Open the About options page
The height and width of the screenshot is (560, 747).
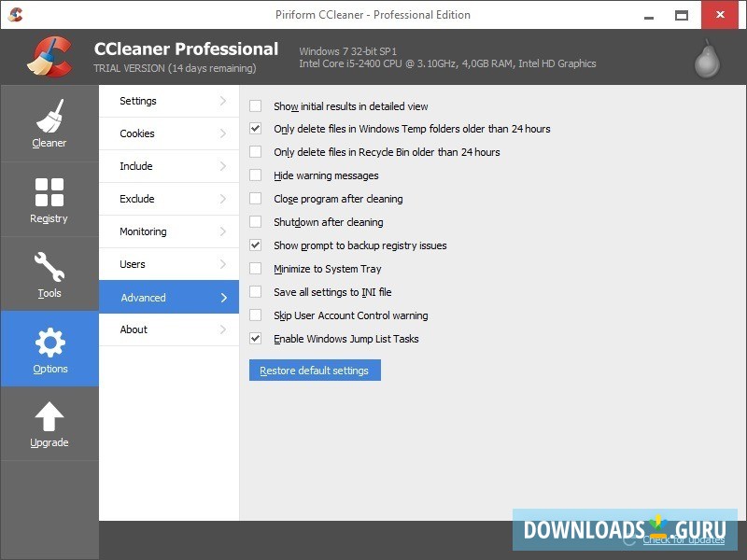pos(169,329)
